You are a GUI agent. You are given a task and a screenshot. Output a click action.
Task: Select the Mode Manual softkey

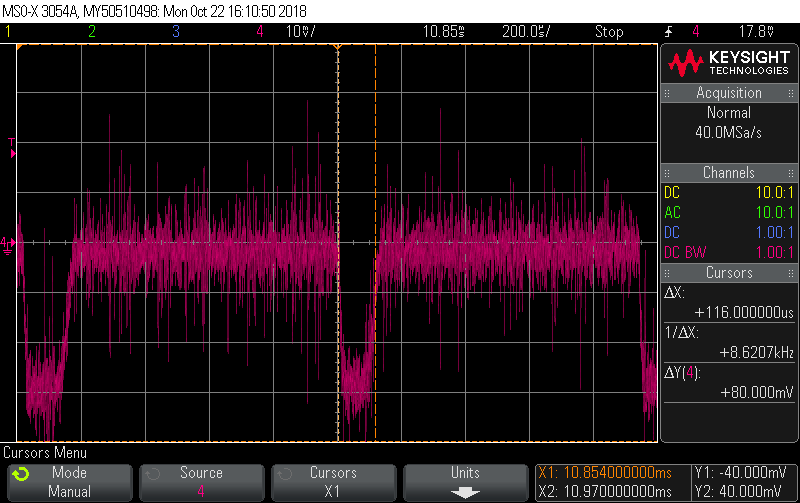coord(70,483)
